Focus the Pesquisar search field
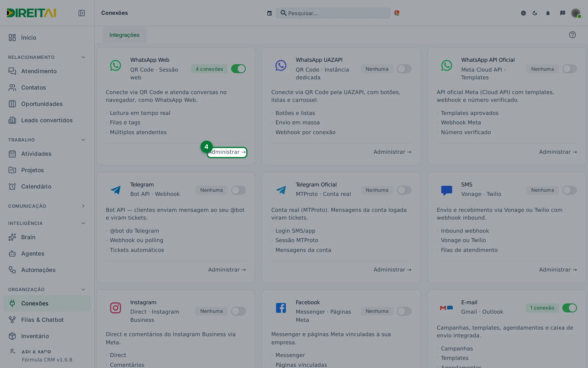 coord(333,13)
